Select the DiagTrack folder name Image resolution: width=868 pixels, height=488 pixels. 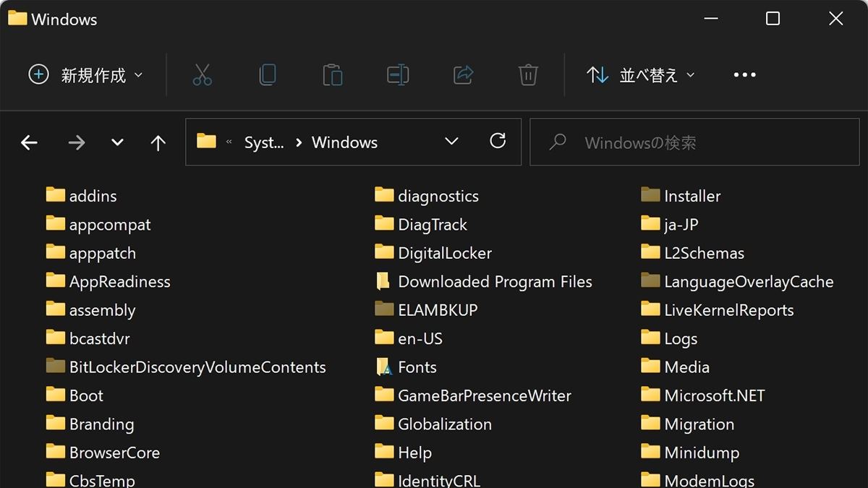coord(433,225)
